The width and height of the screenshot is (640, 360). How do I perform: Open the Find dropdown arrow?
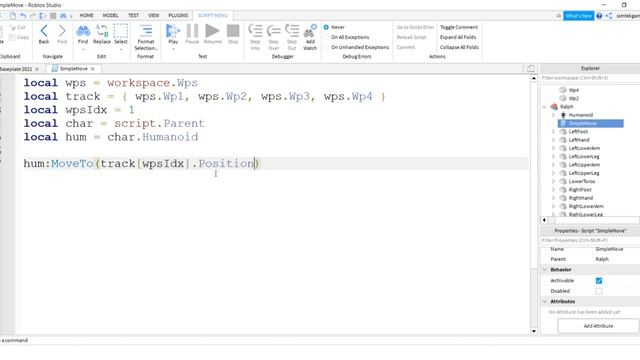coord(83,49)
